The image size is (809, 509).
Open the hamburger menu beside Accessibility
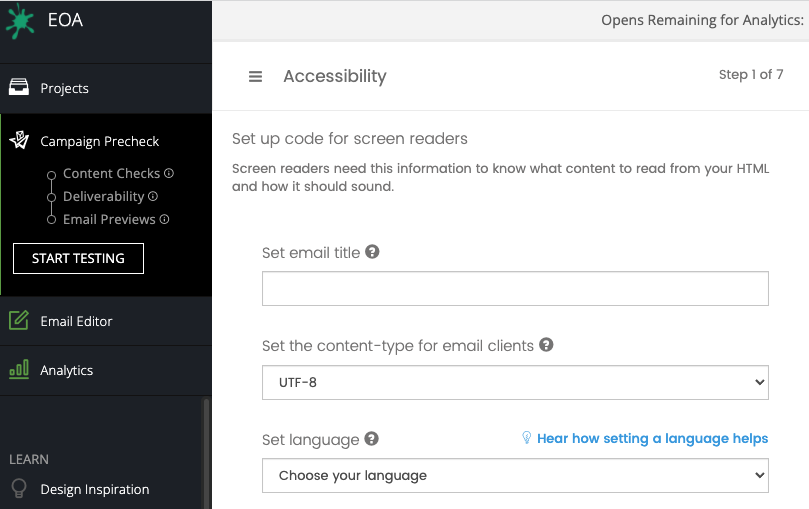pyautogui.click(x=256, y=77)
